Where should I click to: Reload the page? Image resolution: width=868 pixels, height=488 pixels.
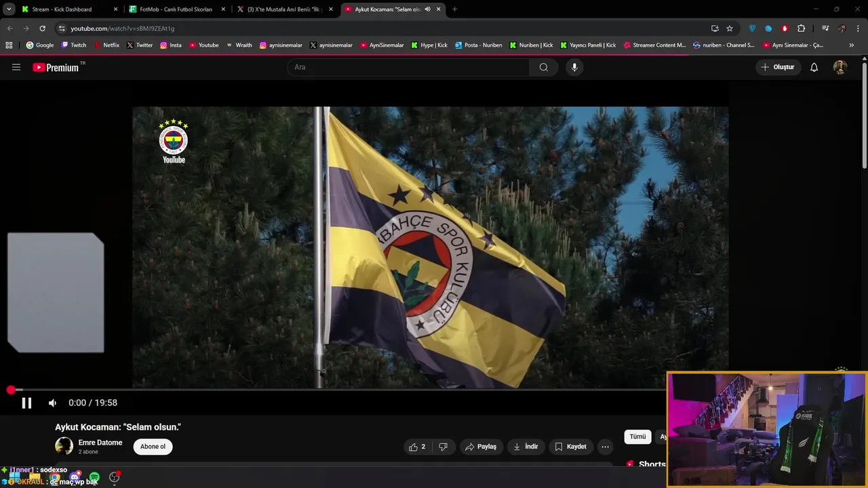coord(42,28)
